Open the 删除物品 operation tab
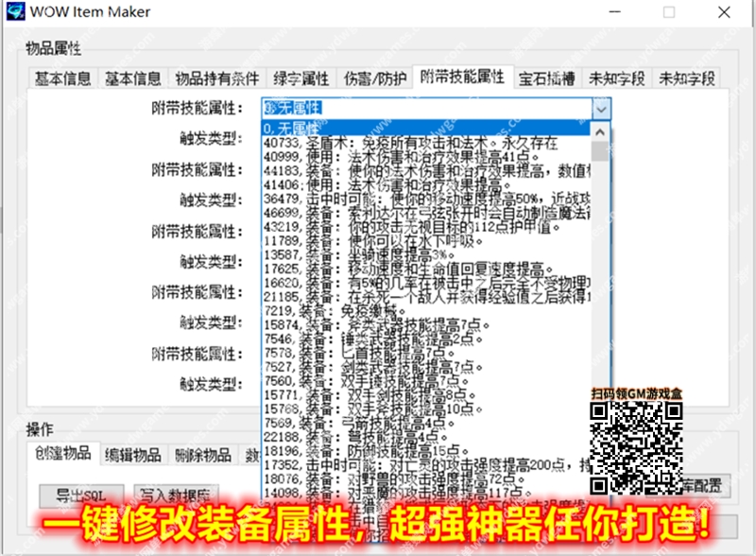The width and height of the screenshot is (756, 556). coord(203,455)
